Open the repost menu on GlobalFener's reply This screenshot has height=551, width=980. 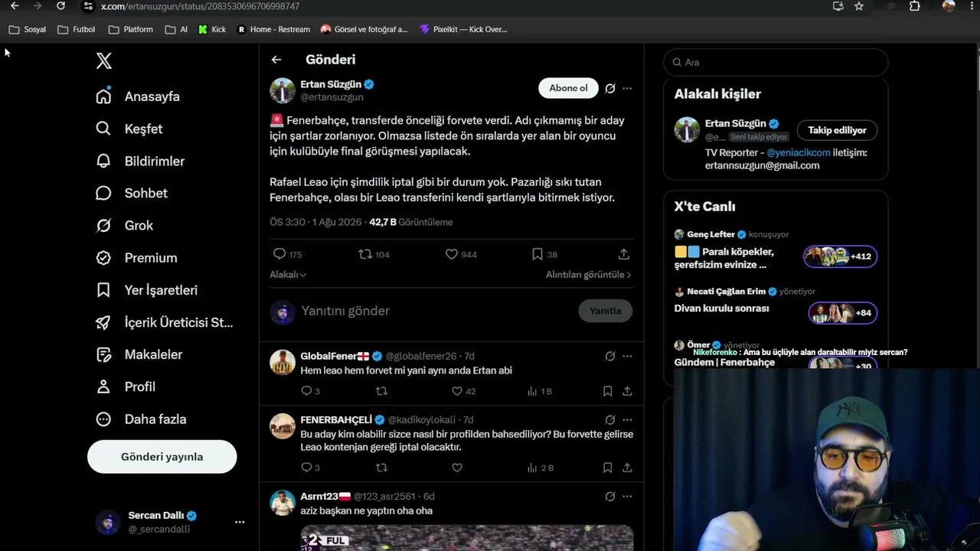[x=381, y=391]
